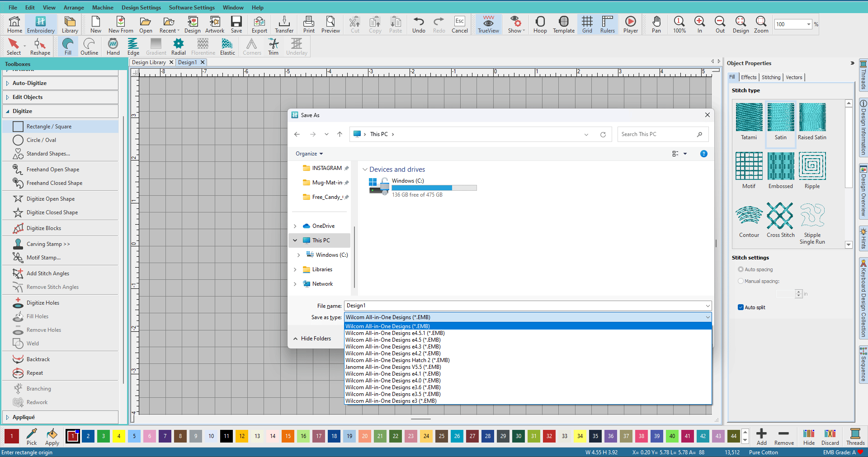Click the Trim tool

tap(274, 47)
